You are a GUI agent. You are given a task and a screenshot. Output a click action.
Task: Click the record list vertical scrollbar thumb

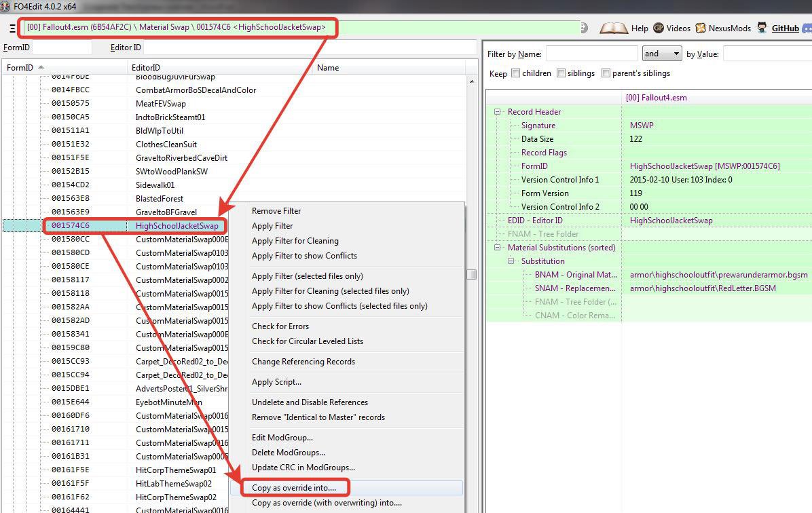pyautogui.click(x=471, y=274)
